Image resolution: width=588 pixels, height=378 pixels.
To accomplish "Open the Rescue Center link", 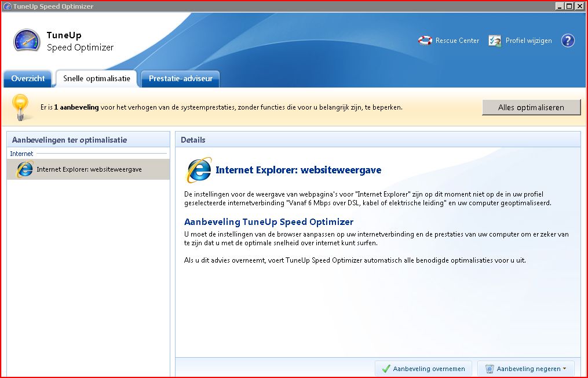I will [457, 41].
